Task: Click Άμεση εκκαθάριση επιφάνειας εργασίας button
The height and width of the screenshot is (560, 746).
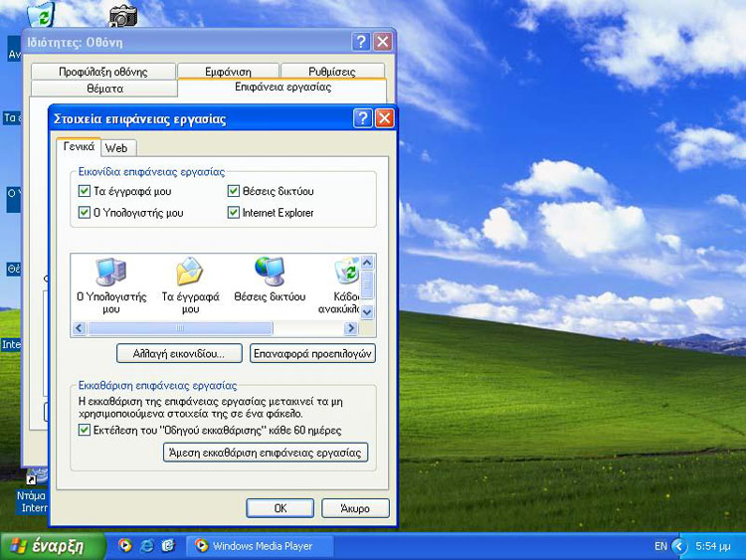Action: tap(266, 452)
